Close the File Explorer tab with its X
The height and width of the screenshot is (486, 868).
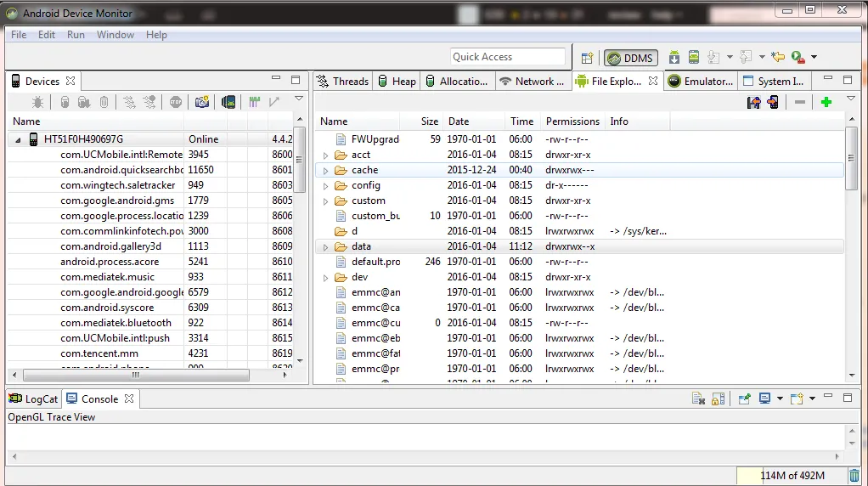point(653,81)
